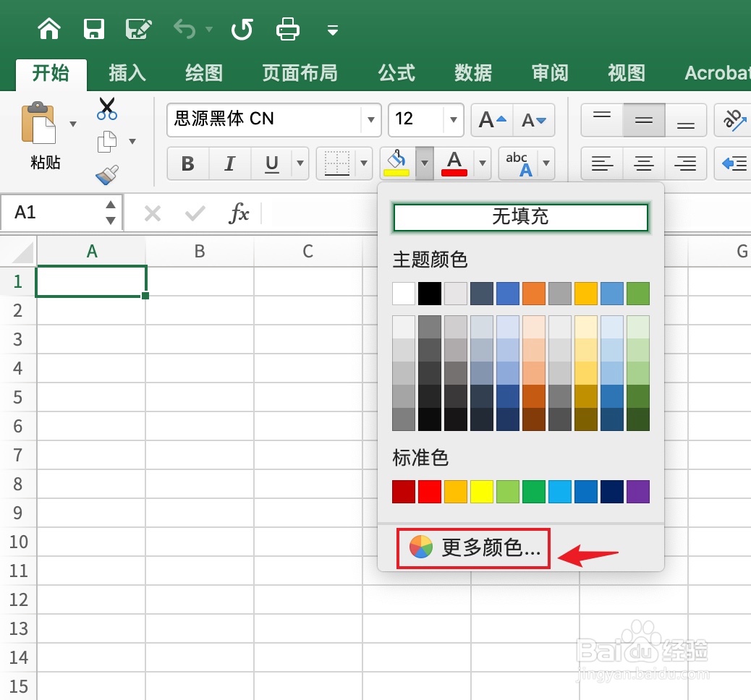
Task: Select the standard yellow color swatch
Action: point(482,492)
